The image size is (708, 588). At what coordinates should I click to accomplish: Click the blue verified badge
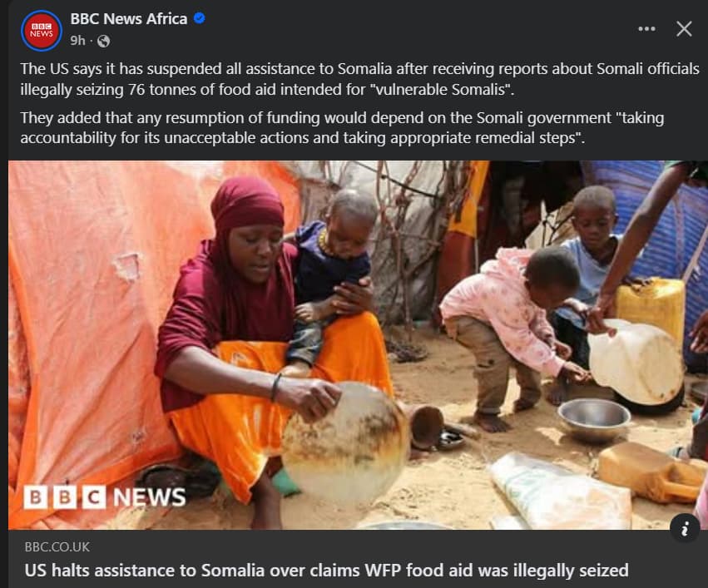199,18
